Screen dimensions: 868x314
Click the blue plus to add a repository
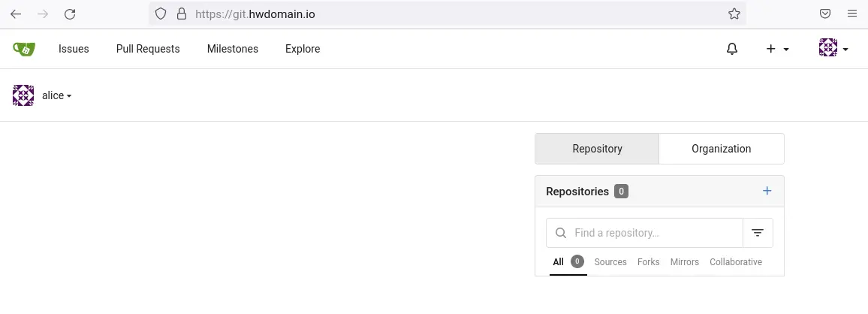[767, 191]
